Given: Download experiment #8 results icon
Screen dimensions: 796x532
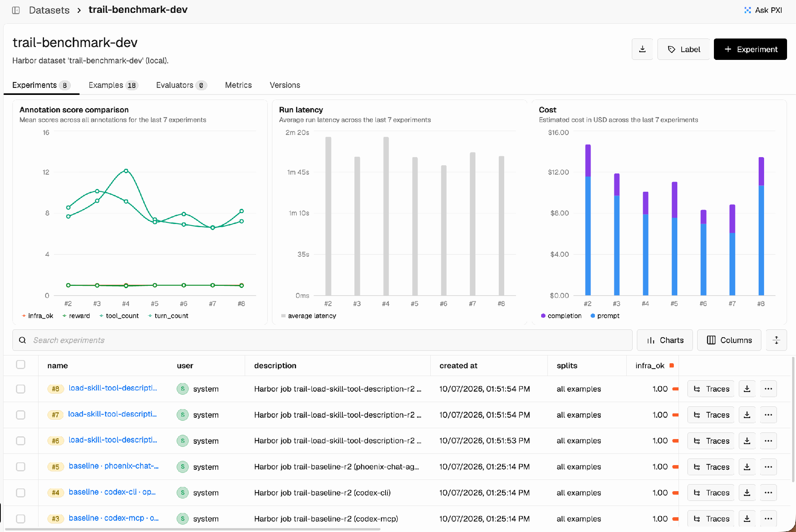Looking at the screenshot, I should [x=747, y=389].
